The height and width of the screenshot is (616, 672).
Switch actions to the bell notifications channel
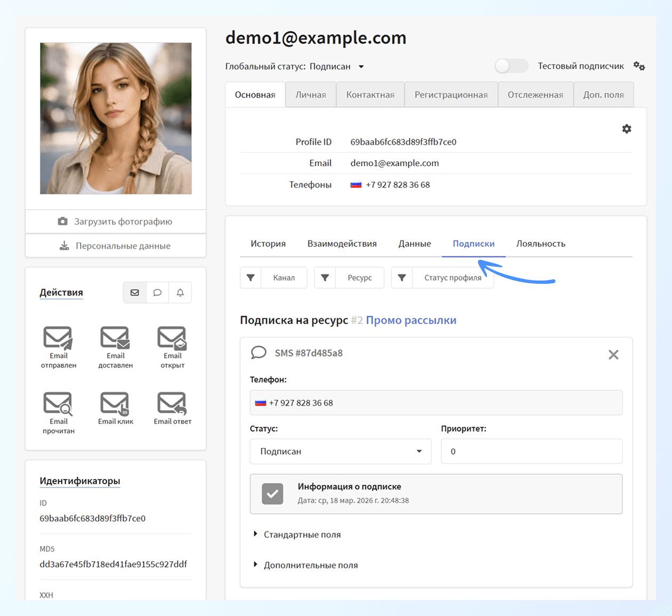click(180, 293)
